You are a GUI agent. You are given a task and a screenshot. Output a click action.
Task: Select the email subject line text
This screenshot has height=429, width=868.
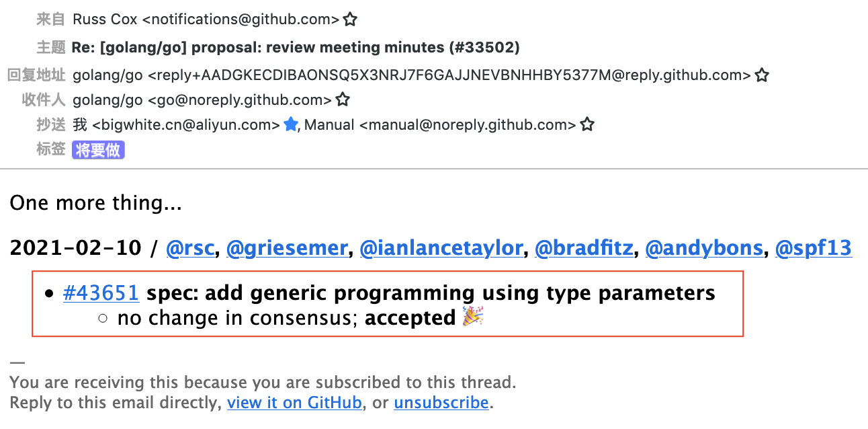pyautogui.click(x=296, y=47)
